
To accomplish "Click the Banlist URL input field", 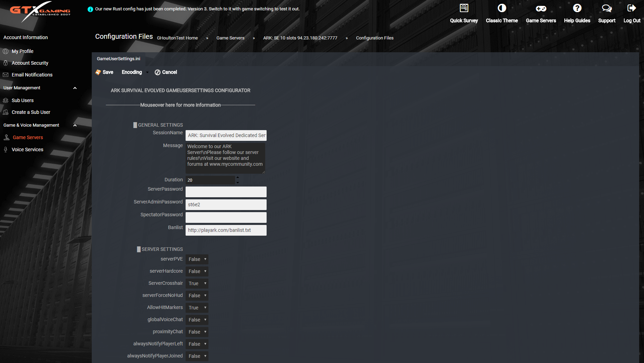I will click(x=226, y=230).
